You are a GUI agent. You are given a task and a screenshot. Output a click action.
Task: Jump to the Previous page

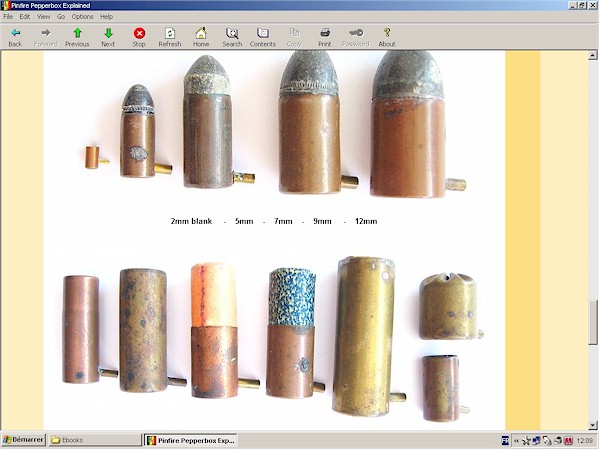pyautogui.click(x=77, y=37)
